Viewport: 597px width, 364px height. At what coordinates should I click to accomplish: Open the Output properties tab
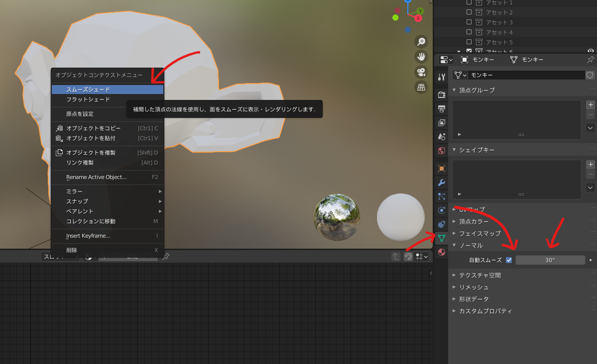pyautogui.click(x=442, y=109)
